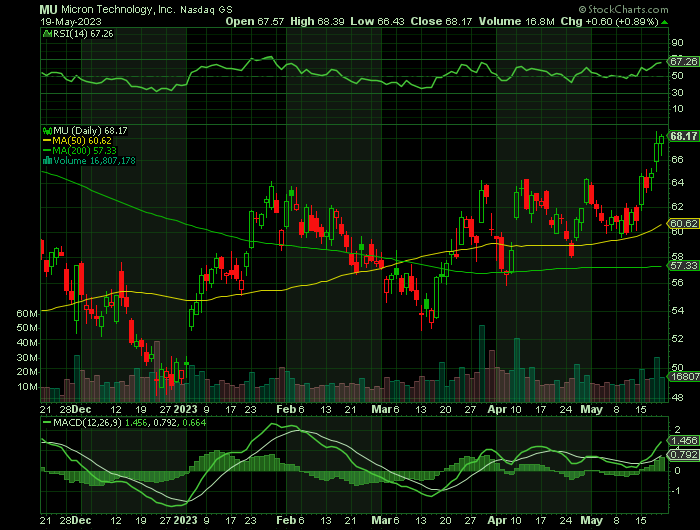Screen dimensions: 700x530
Task: Click the 16807 volume tag on right axis
Action: click(684, 377)
